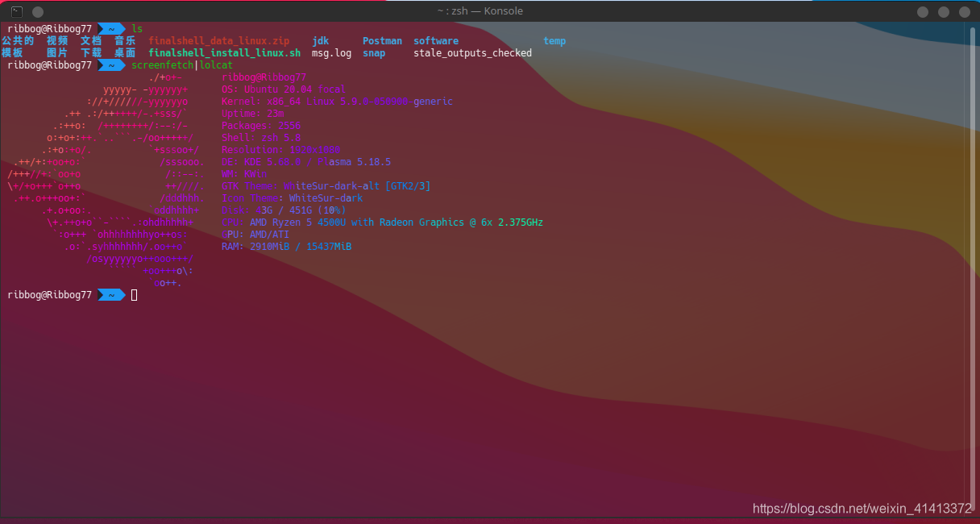Click the 'Packages: 2556' line
Screen dimensions: 980x524
pyautogui.click(x=261, y=126)
